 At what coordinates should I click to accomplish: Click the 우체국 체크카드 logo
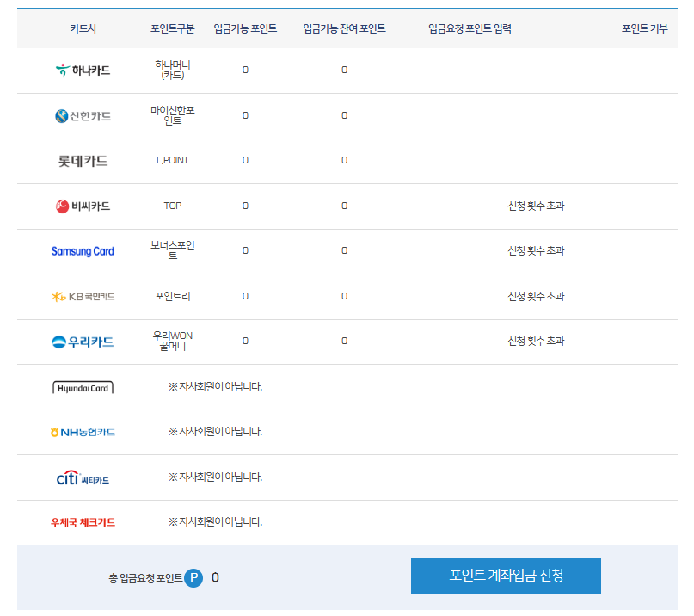point(83,522)
